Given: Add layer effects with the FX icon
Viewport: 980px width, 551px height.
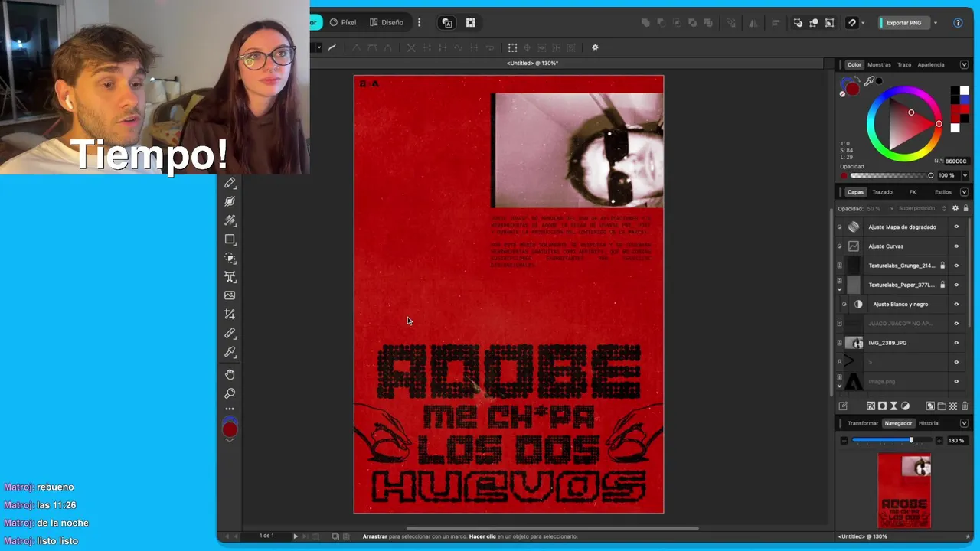Looking at the screenshot, I should 871,406.
